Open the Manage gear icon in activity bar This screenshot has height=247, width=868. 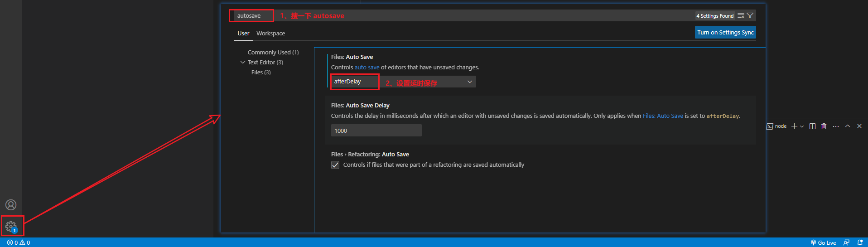pyautogui.click(x=11, y=226)
